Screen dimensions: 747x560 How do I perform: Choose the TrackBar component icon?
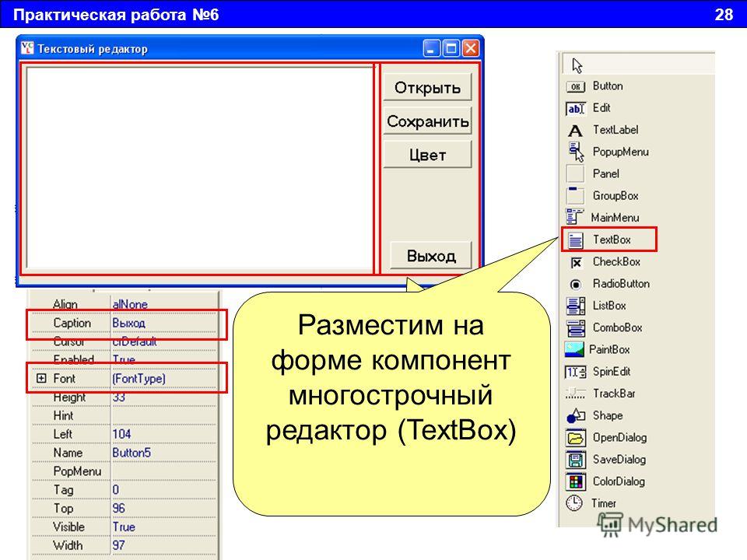[x=576, y=394]
